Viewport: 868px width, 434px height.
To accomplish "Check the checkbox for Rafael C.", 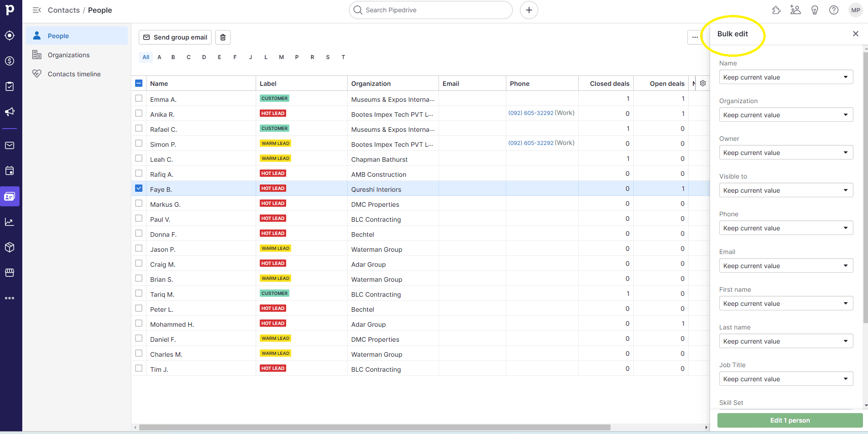I will 139,128.
